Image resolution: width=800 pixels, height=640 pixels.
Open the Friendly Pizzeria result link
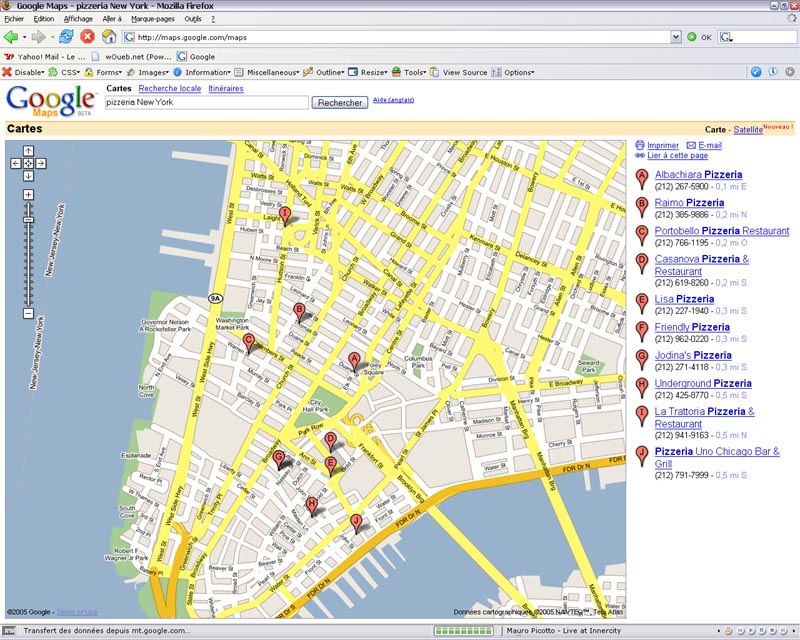point(692,327)
